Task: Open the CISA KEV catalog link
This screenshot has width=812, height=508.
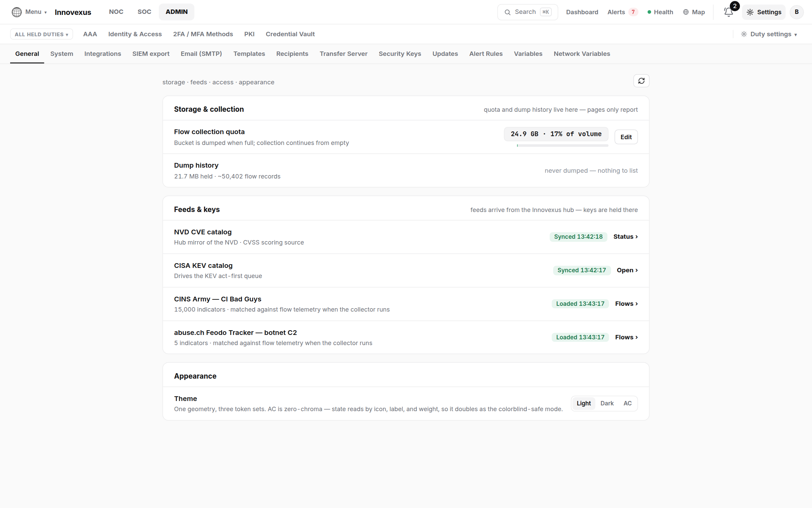Action: (627, 270)
